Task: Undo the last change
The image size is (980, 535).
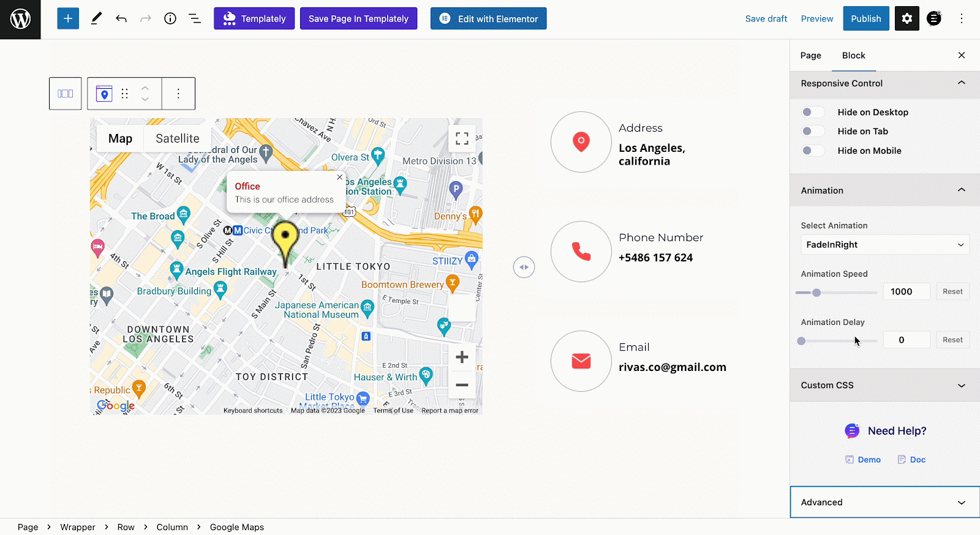Action: (x=121, y=18)
